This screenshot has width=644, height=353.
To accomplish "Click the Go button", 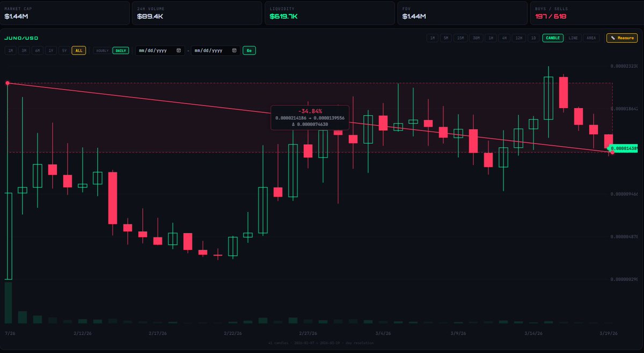I will pyautogui.click(x=249, y=51).
